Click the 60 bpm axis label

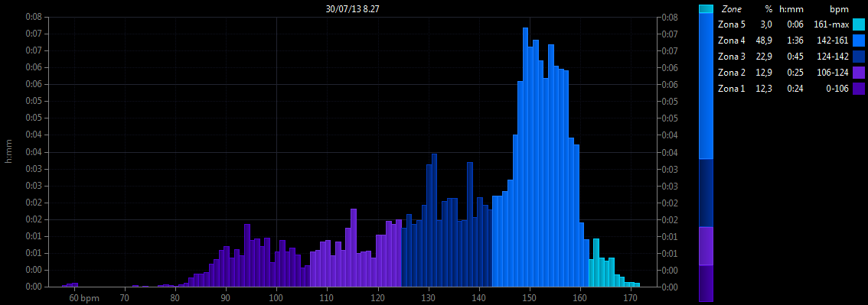click(84, 298)
